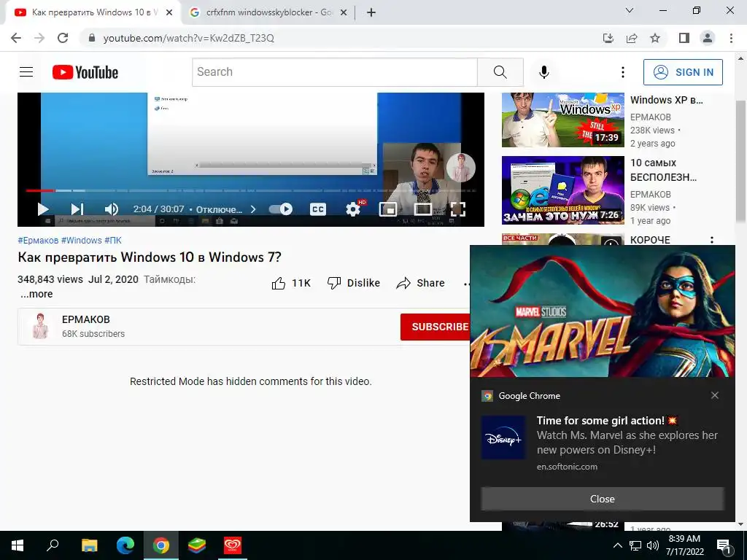The height and width of the screenshot is (560, 747).
Task: Toggle closed captions CC button
Action: pos(318,209)
